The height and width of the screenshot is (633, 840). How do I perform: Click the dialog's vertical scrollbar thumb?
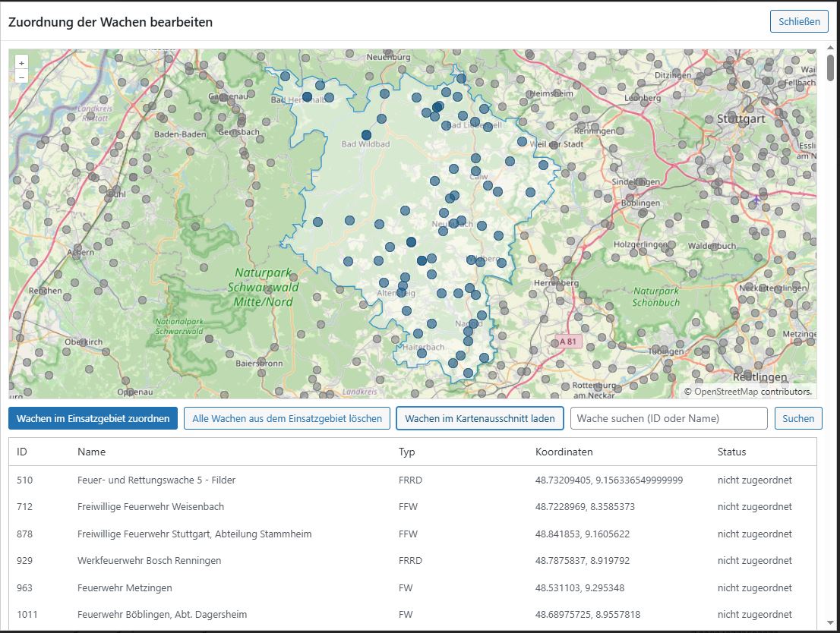click(x=830, y=68)
